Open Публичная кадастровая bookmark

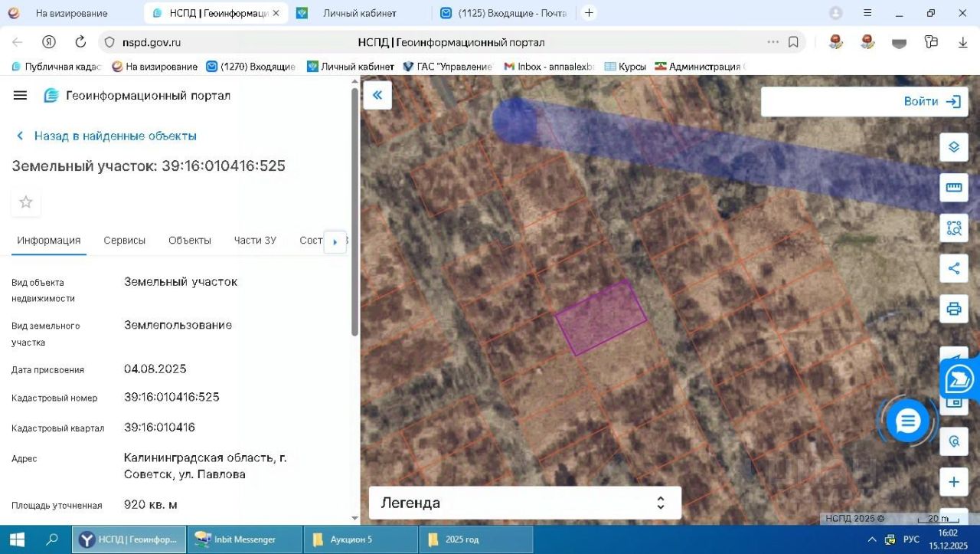(x=56, y=67)
